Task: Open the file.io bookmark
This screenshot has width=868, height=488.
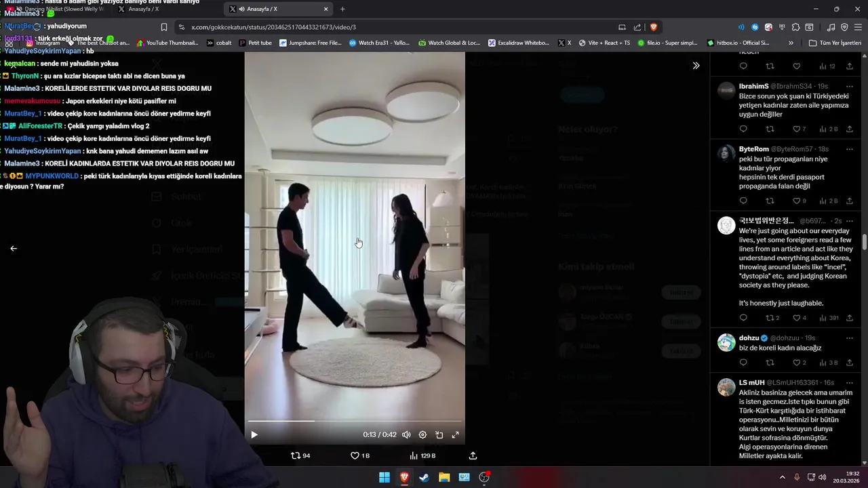Action: [x=667, y=43]
